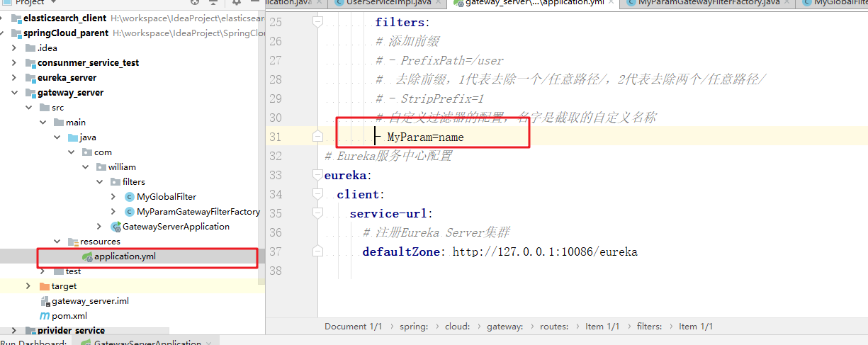The image size is (868, 345).
Task: Click 'spring:' in the breadcrumb bar
Action: coord(413,327)
